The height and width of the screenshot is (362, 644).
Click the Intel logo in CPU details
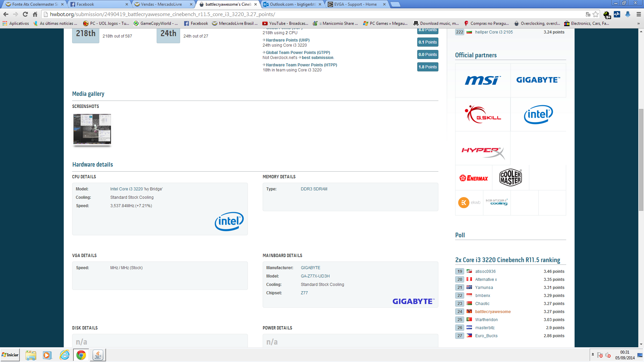tap(229, 221)
